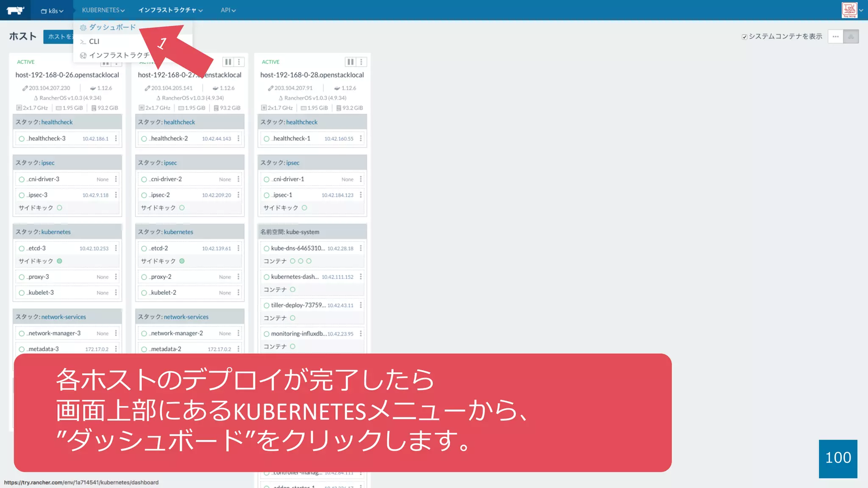868x488 pixels.
Task: Open network-manager-3 actions menu
Action: [x=116, y=333]
